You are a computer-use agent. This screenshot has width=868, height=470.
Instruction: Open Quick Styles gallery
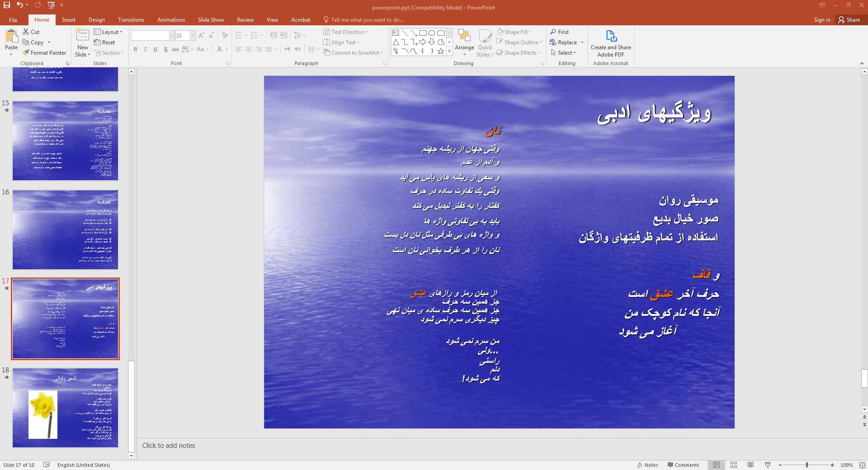[485, 42]
